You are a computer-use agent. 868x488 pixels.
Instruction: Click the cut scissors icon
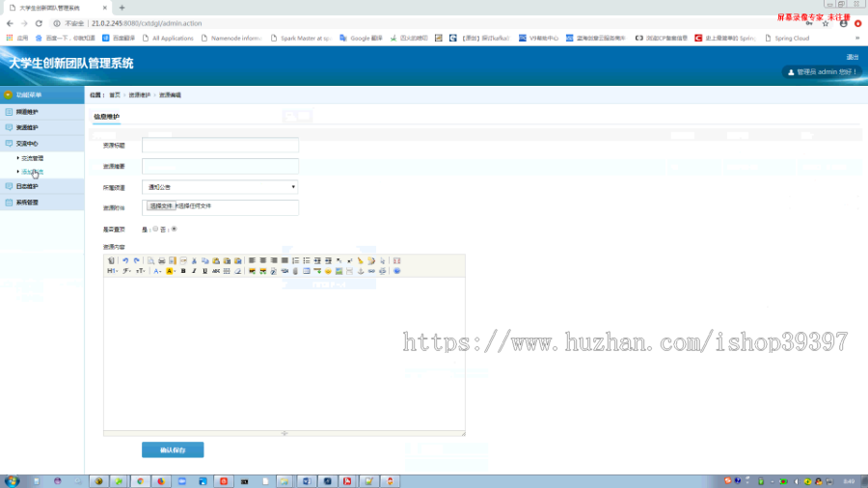click(194, 260)
